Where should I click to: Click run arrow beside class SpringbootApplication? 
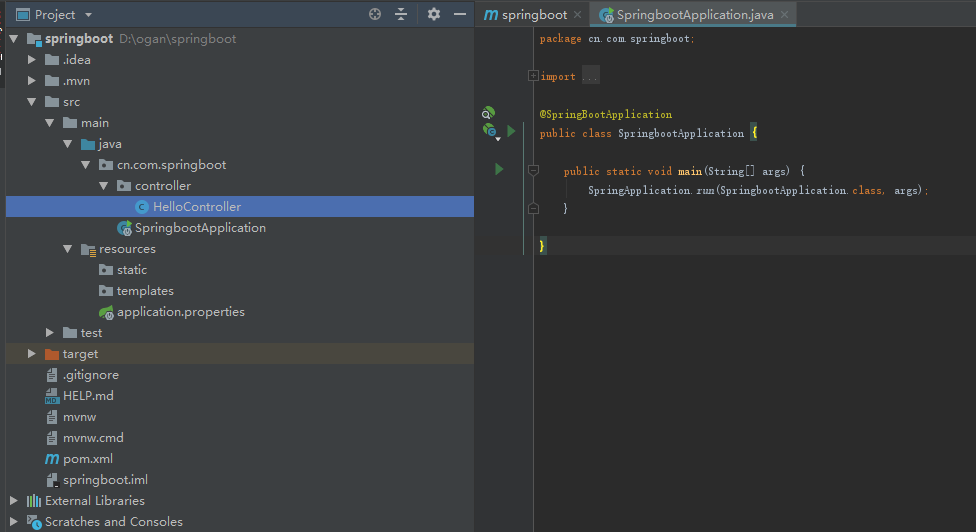tap(511, 131)
